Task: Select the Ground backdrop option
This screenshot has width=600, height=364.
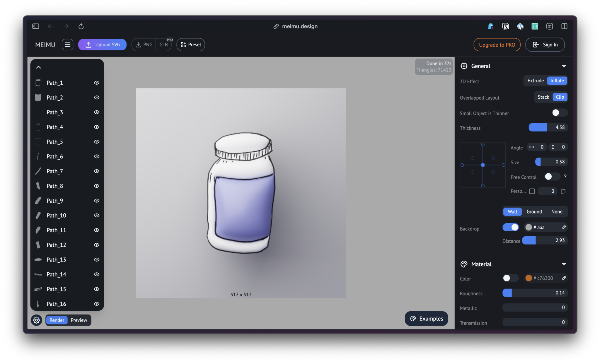Action: click(534, 212)
